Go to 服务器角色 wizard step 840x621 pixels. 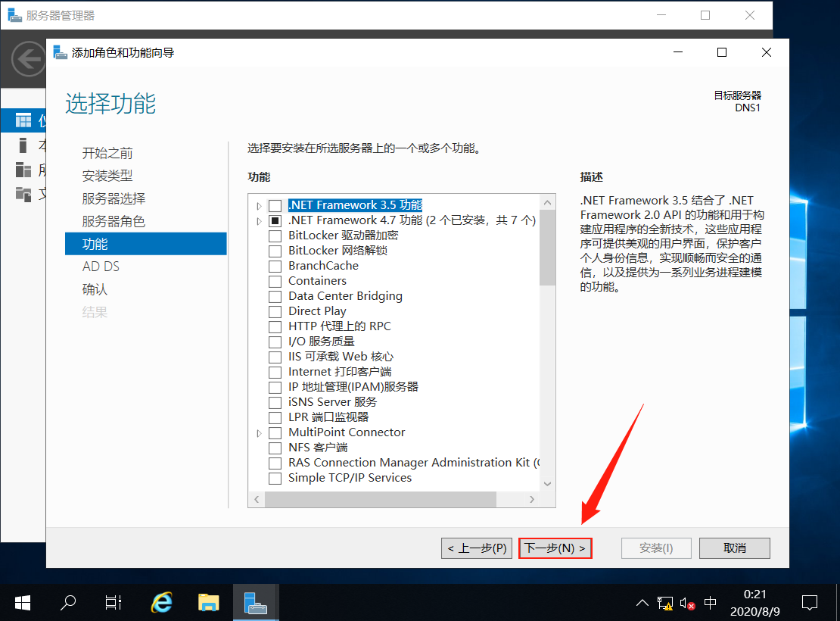114,221
